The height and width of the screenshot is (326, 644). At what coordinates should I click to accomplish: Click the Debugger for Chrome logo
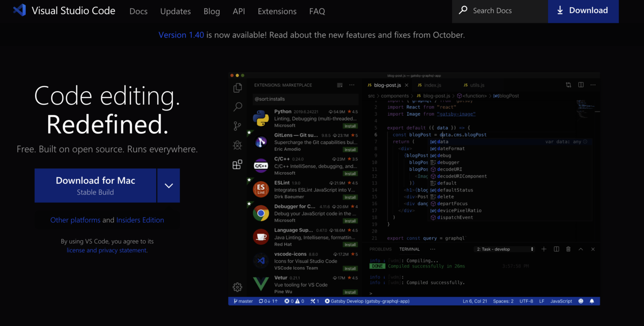click(x=261, y=213)
